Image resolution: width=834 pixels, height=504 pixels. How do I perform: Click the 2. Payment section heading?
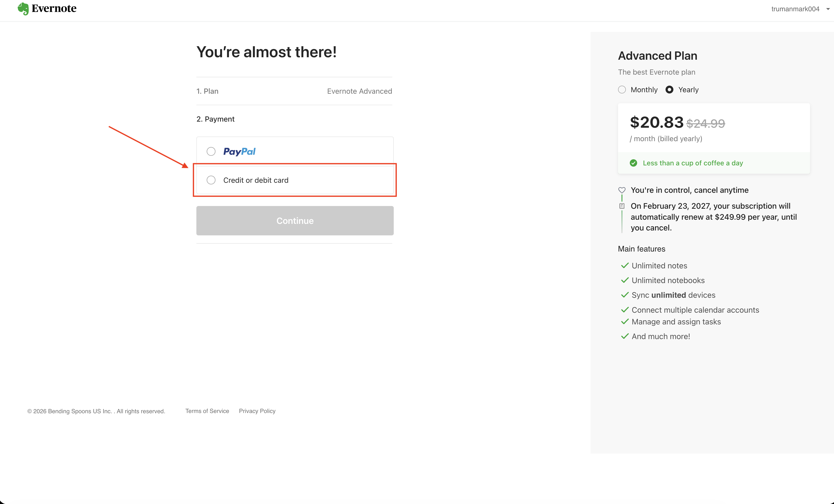tap(215, 119)
